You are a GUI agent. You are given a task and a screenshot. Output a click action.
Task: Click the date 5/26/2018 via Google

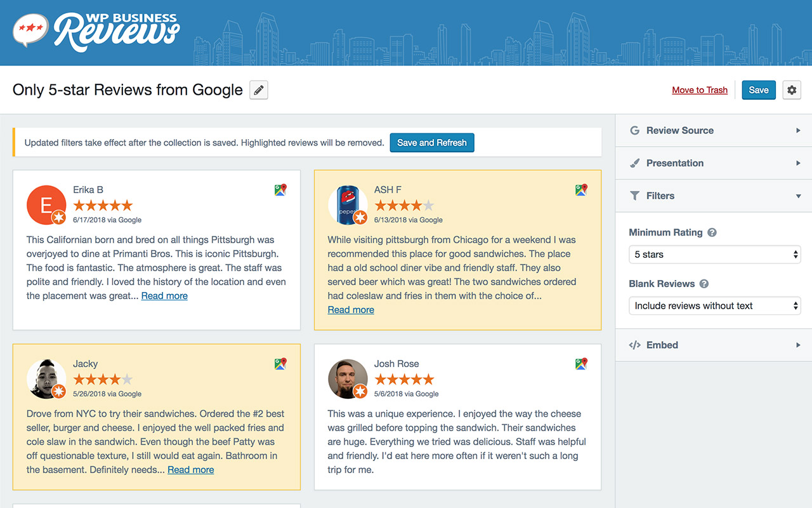pyautogui.click(x=107, y=394)
